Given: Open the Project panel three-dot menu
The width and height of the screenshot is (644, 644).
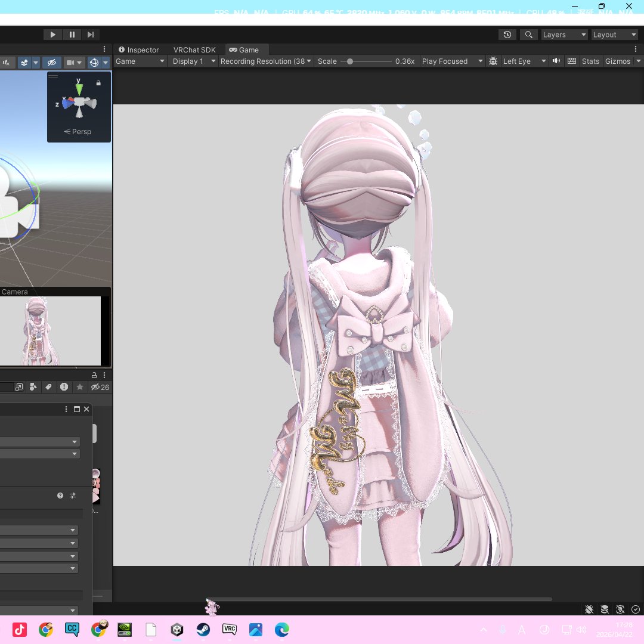Looking at the screenshot, I should tap(104, 375).
